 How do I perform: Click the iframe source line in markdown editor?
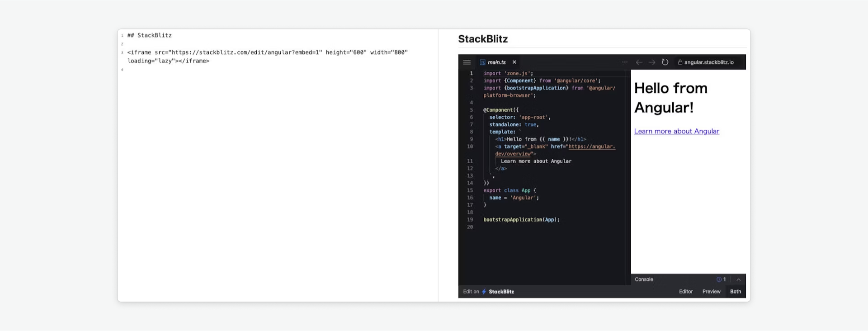tap(268, 57)
